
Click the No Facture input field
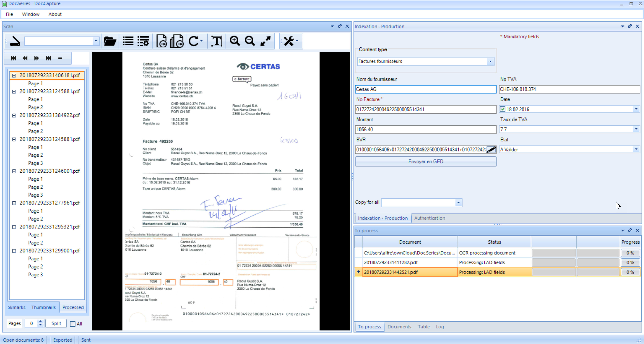pyautogui.click(x=425, y=109)
